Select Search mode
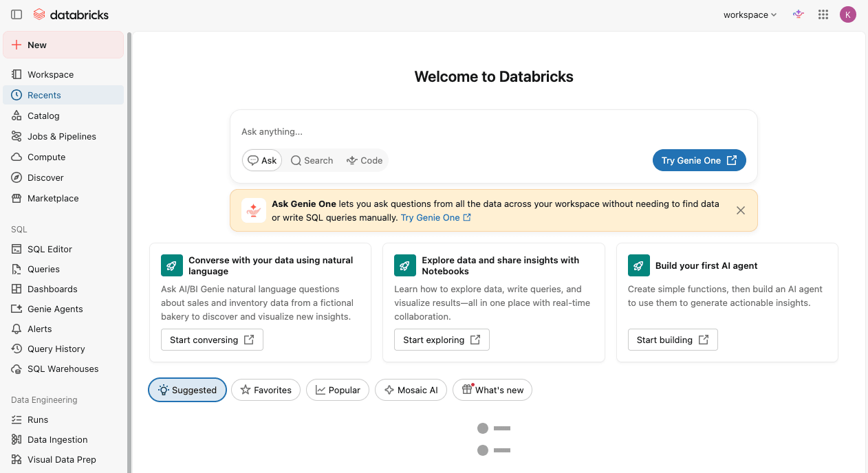 click(x=312, y=160)
